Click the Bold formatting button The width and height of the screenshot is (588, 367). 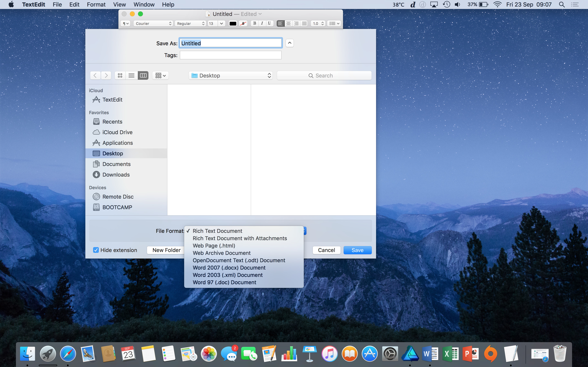pos(254,23)
